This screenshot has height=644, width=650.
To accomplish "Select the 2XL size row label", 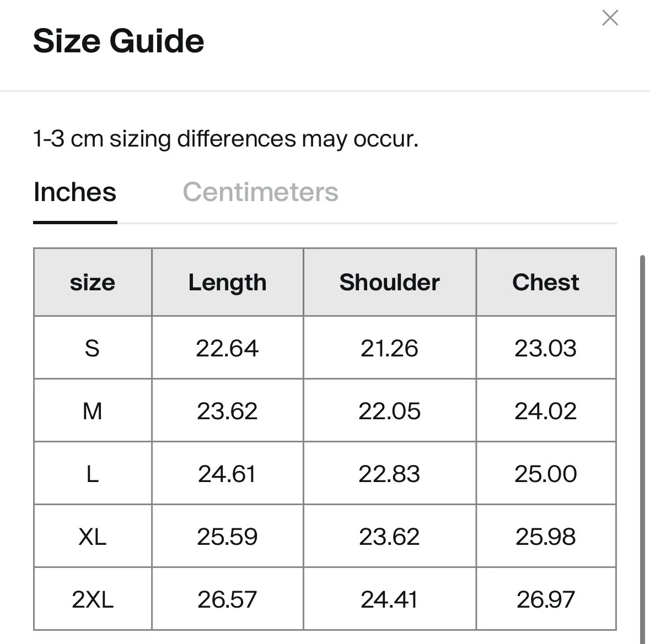I will point(93,599).
